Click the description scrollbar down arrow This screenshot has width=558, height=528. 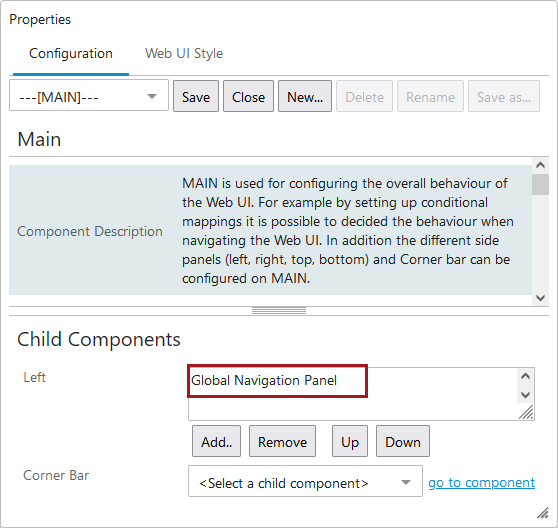tap(540, 298)
